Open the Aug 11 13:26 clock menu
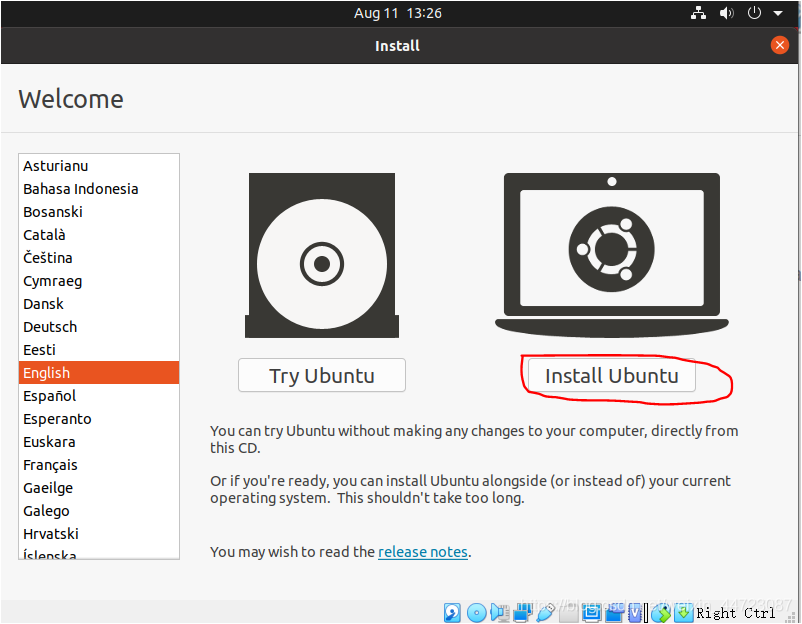The image size is (802, 624). (397, 13)
